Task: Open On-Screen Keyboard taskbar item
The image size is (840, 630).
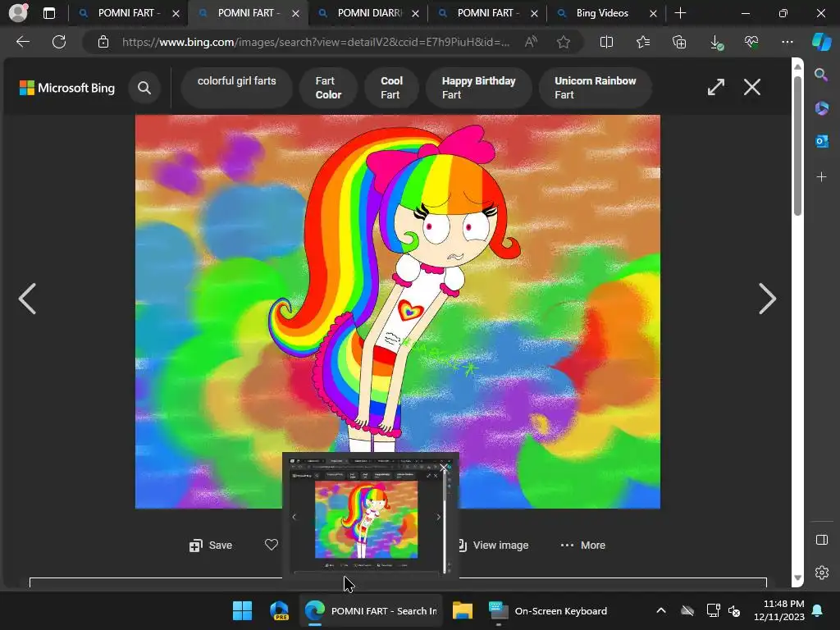Action: (x=549, y=610)
